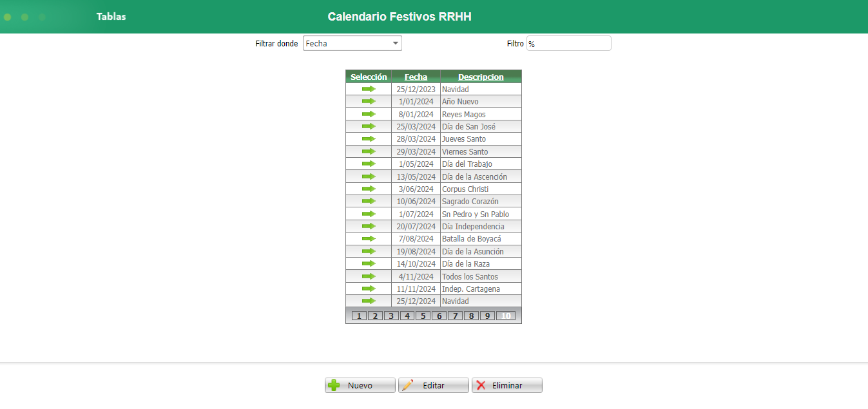
Task: Select the Día de San José arrow
Action: tap(369, 126)
